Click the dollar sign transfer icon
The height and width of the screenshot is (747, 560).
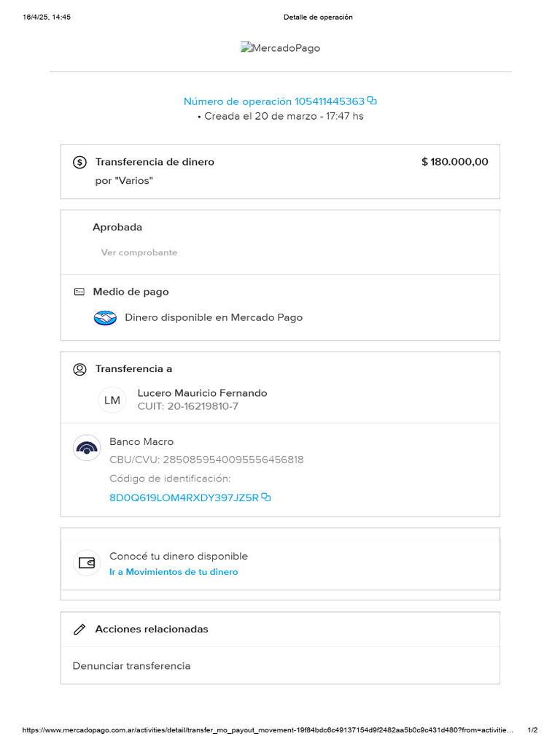tap(80, 163)
